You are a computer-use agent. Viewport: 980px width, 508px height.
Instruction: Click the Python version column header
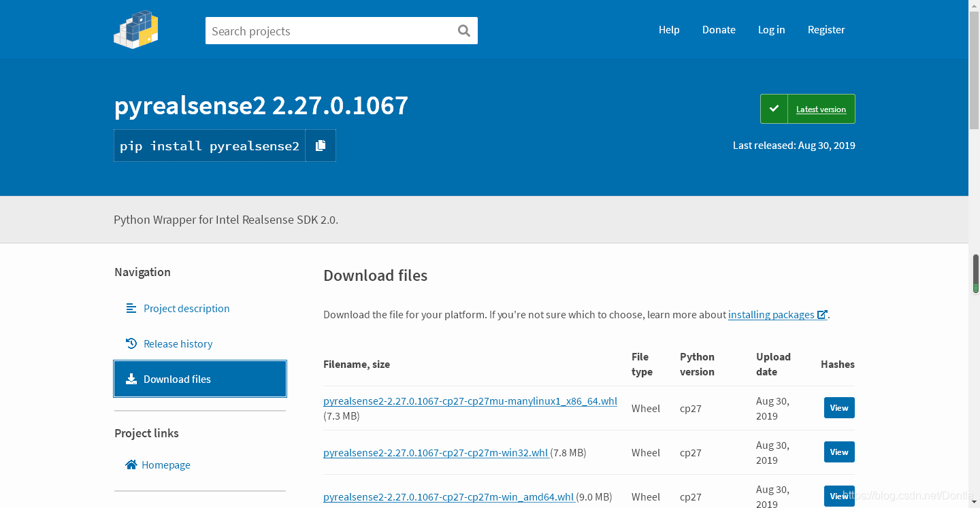click(697, 364)
